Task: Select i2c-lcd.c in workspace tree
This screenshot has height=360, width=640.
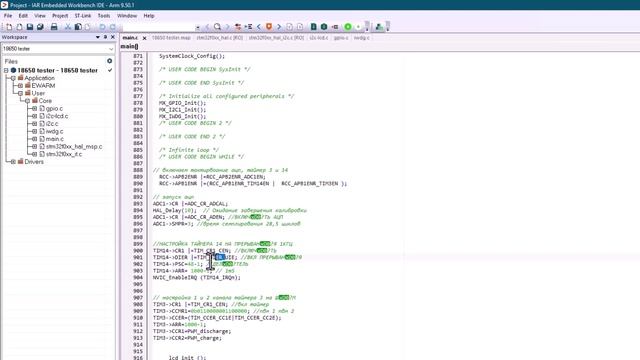Action: point(57,116)
